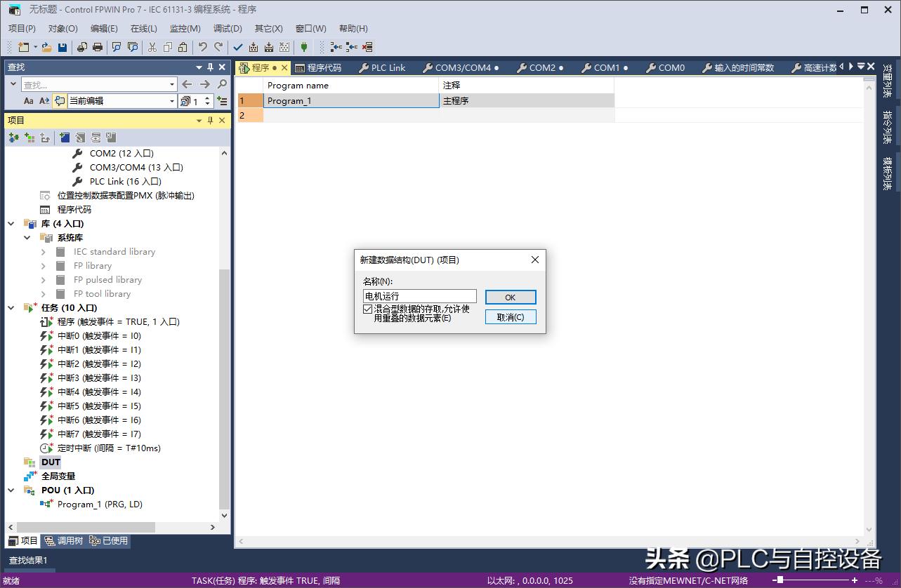
Task: Expand the FP library tree node
Action: click(x=43, y=265)
